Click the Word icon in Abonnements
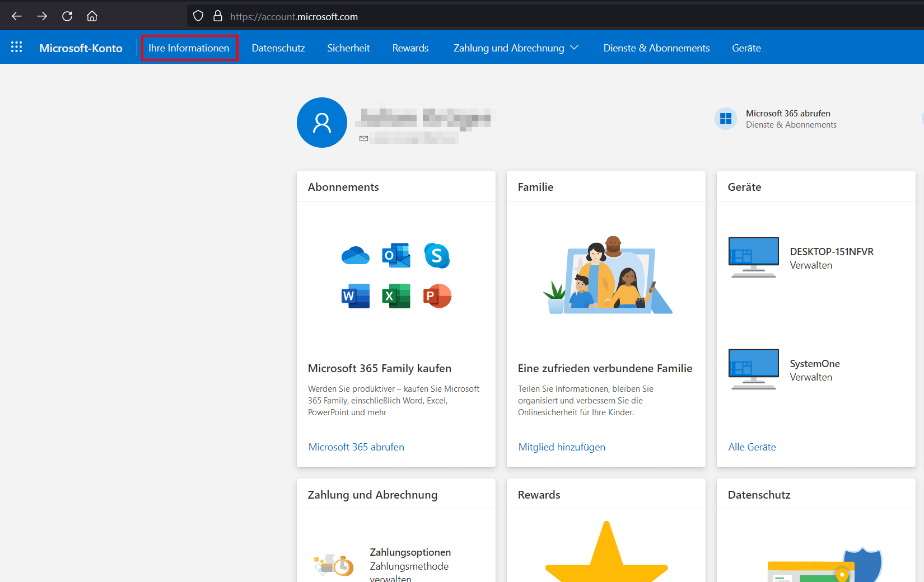The width and height of the screenshot is (924, 582). 356,296
